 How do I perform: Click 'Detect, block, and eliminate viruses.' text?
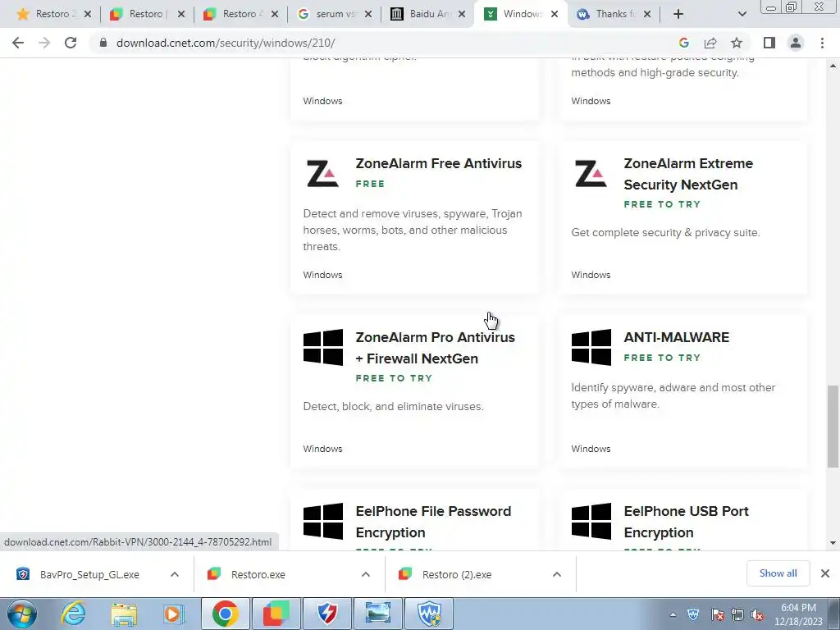click(x=393, y=407)
